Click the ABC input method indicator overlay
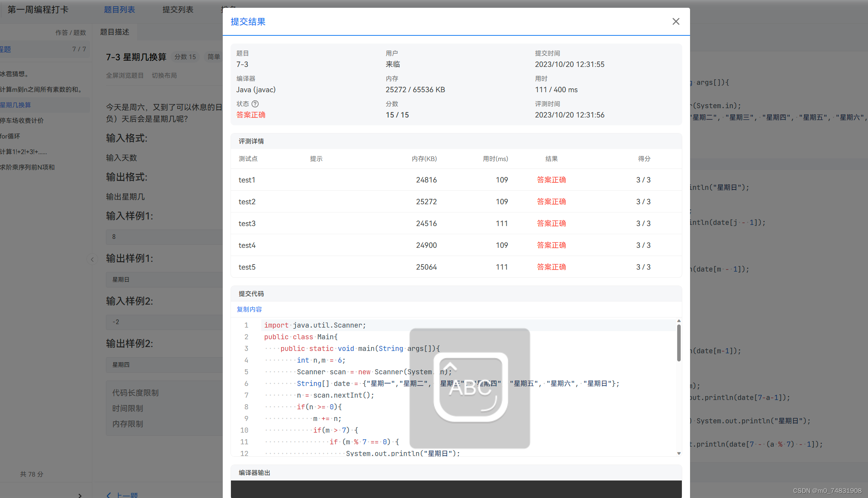 pos(469,387)
